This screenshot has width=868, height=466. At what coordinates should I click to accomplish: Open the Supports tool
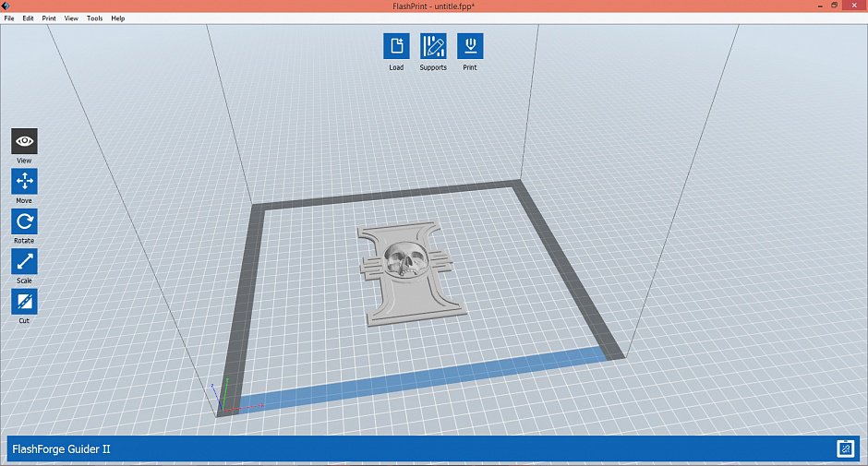[433, 46]
